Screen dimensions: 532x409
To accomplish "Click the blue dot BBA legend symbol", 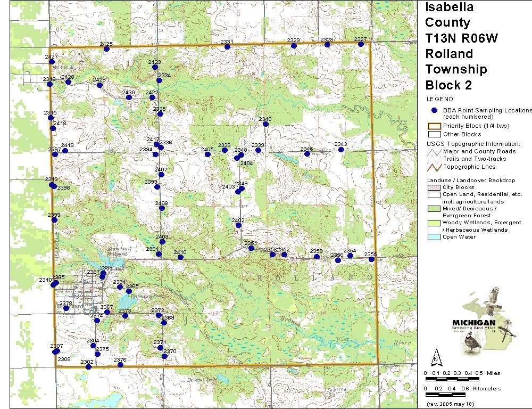I will coord(434,110).
